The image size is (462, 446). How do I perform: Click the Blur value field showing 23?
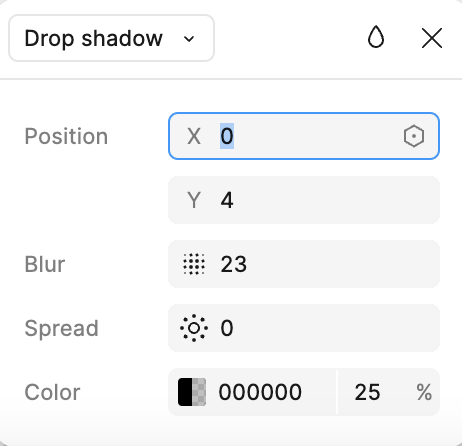pos(304,264)
